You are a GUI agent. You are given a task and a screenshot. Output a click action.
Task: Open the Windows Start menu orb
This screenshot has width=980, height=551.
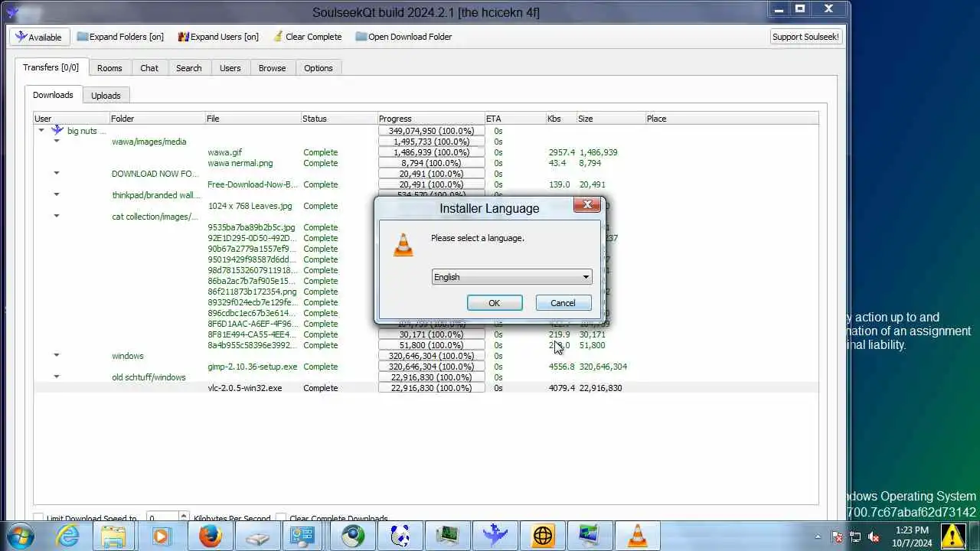pos(19,536)
